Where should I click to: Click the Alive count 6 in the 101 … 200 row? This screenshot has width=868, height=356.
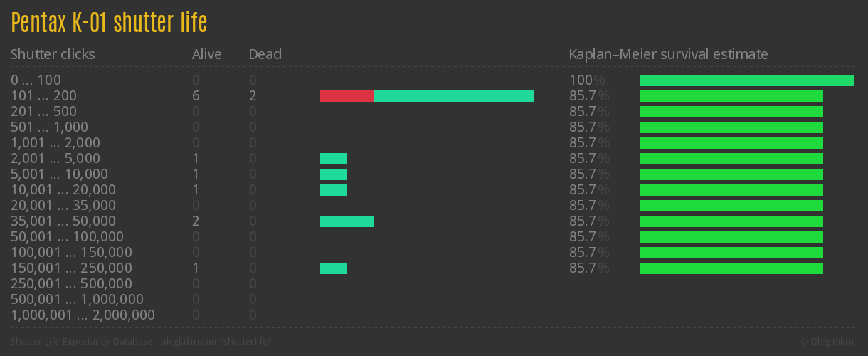[196, 96]
